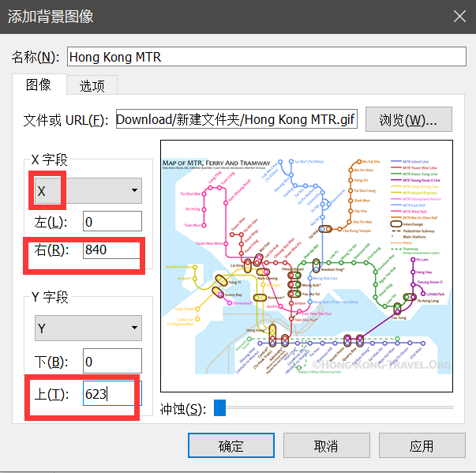Switch to the 图像 tab

click(39, 84)
